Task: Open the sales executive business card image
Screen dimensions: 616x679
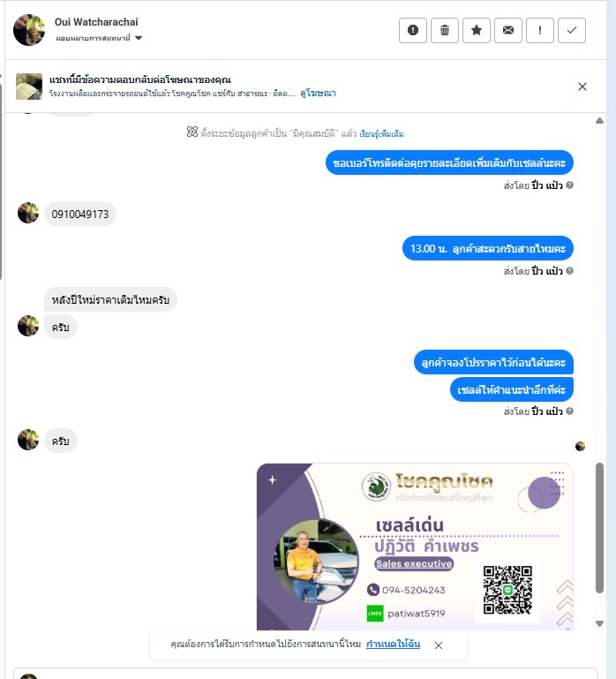Action: (415, 547)
